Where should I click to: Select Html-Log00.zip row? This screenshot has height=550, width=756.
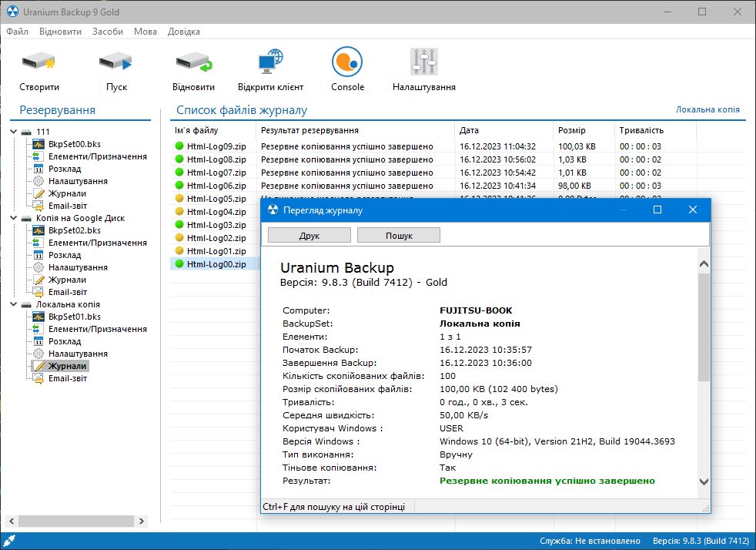pos(216,264)
